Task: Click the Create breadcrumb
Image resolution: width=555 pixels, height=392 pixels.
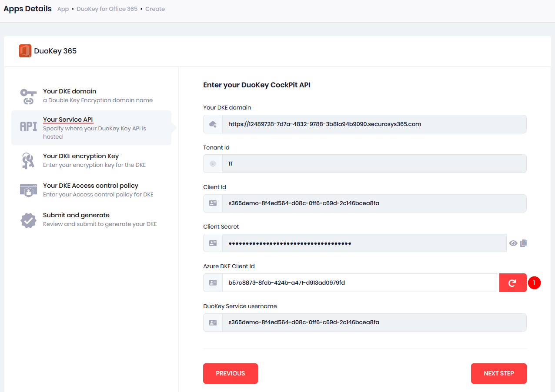Action: pos(155,9)
